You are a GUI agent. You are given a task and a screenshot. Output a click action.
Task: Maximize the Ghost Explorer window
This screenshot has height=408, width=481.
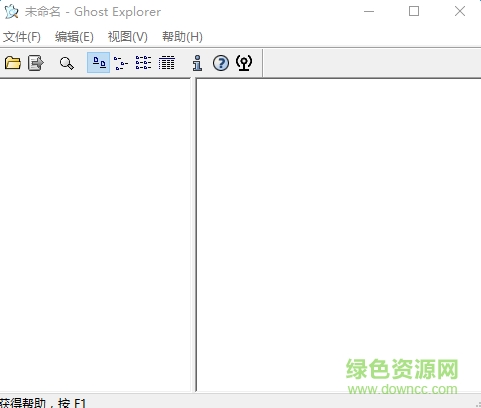tap(414, 12)
